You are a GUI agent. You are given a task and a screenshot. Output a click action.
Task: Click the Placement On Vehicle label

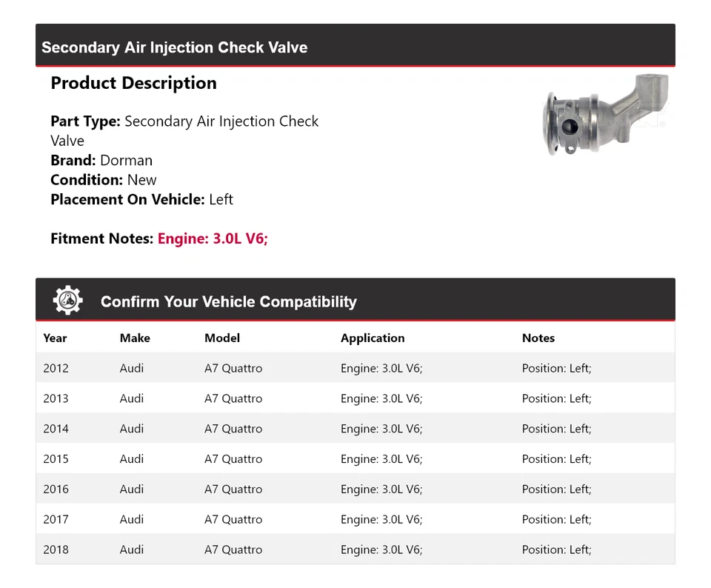pos(127,199)
